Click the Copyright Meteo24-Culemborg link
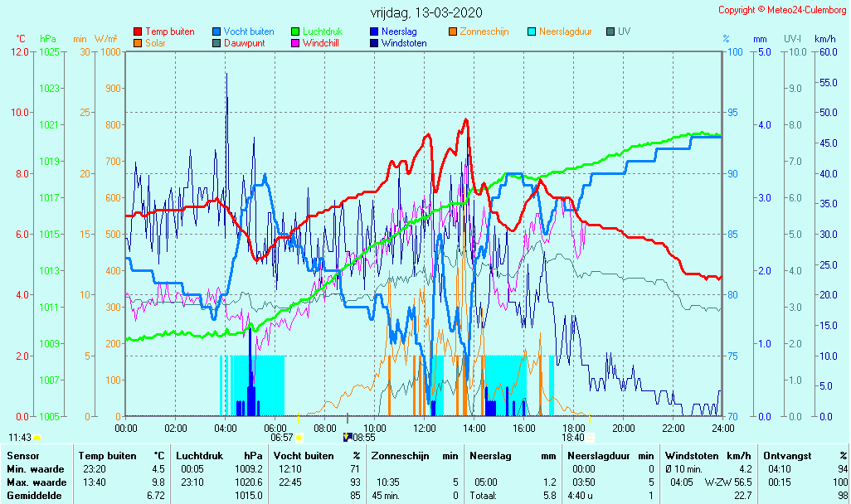The image size is (851, 504). tap(782, 10)
